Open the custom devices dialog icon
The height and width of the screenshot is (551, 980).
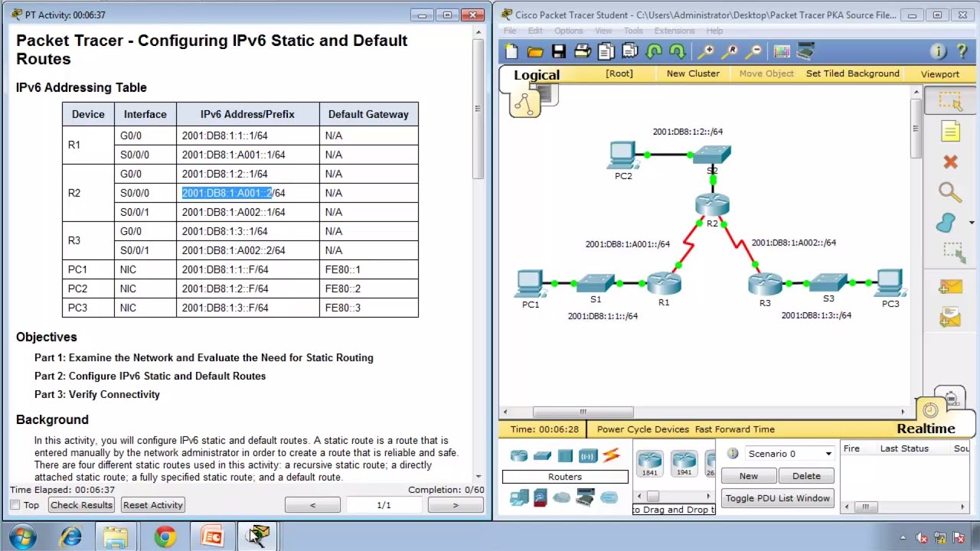tap(805, 51)
